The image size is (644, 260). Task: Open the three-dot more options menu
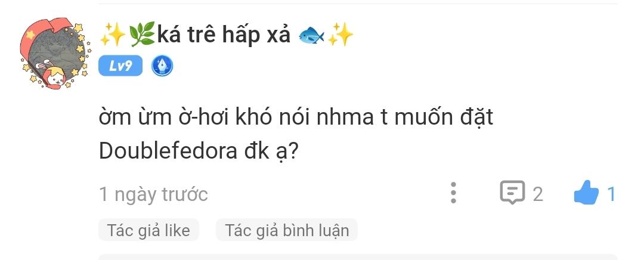coord(453,193)
